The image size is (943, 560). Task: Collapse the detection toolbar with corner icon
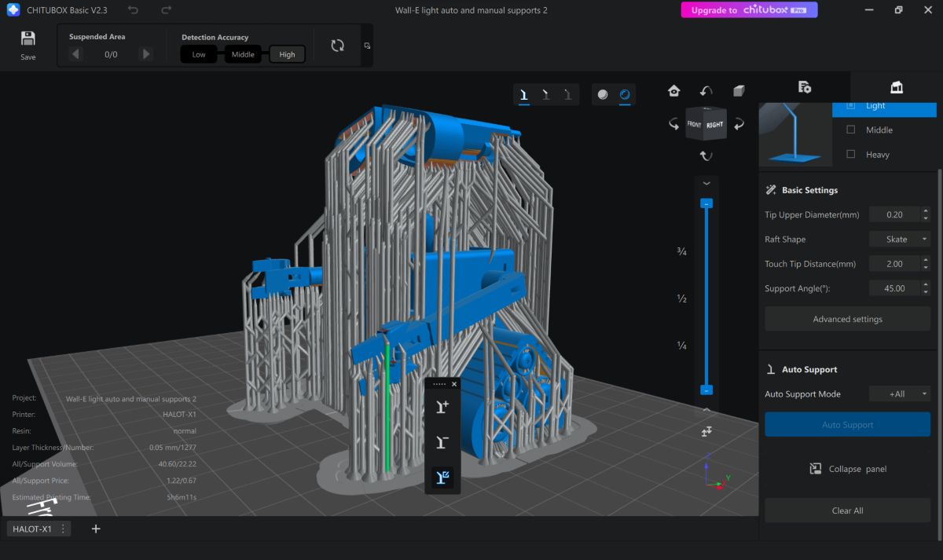click(367, 46)
